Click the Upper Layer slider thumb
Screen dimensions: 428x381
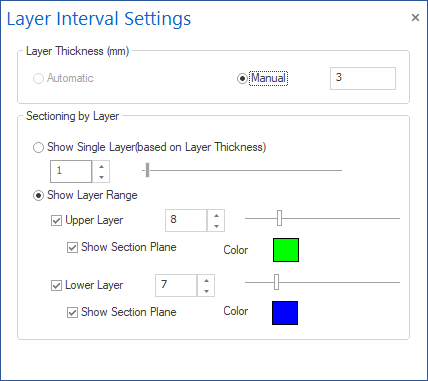[279, 218]
